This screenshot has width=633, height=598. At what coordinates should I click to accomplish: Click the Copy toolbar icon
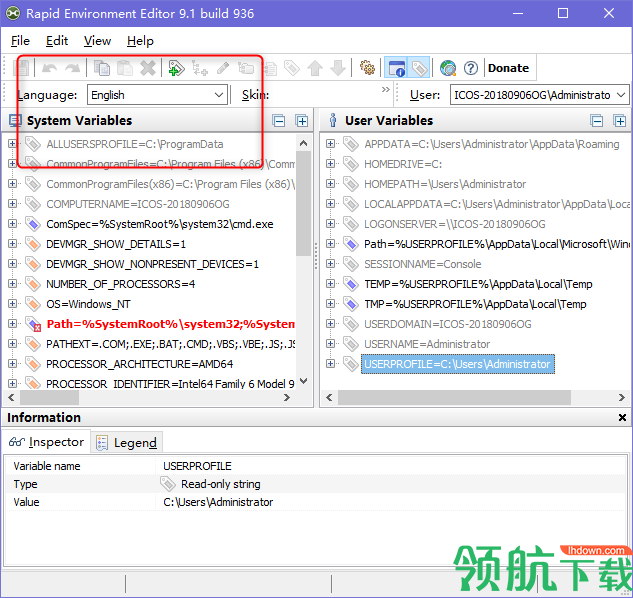102,68
